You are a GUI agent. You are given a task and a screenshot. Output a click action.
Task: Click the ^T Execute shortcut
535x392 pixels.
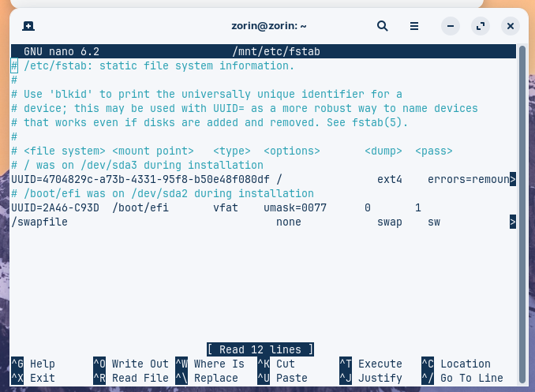(x=371, y=364)
